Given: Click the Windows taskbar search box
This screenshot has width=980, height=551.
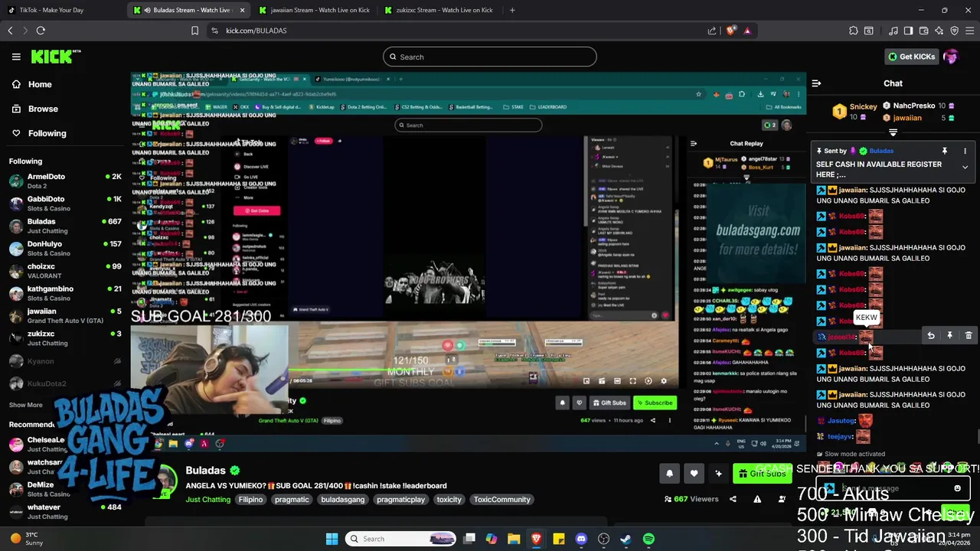Looking at the screenshot, I should (x=401, y=539).
